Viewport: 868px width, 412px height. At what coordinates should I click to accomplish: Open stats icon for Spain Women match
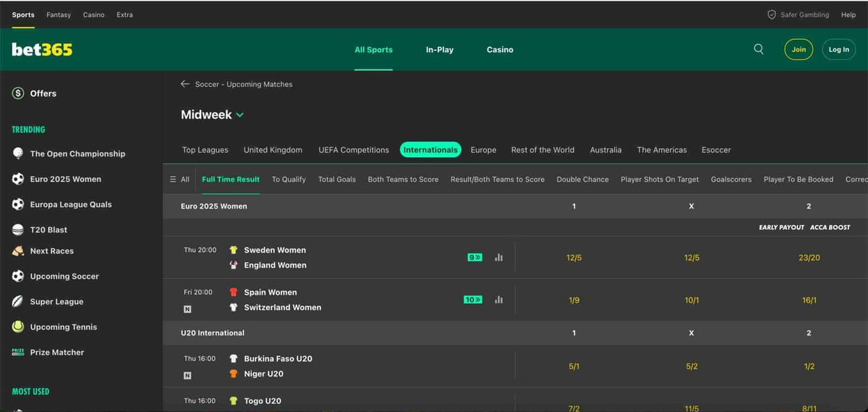498,299
